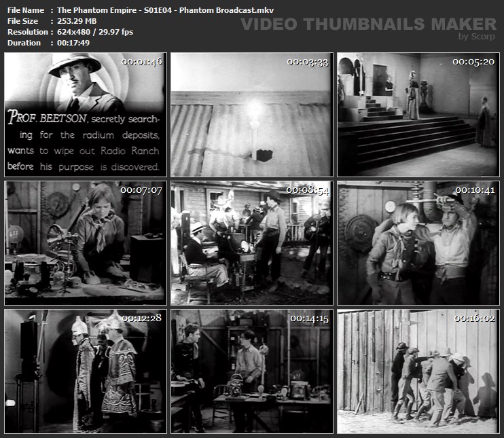504x438 pixels.
Task: Click the timestamp 00:07:07 overlay
Action: 141,191
